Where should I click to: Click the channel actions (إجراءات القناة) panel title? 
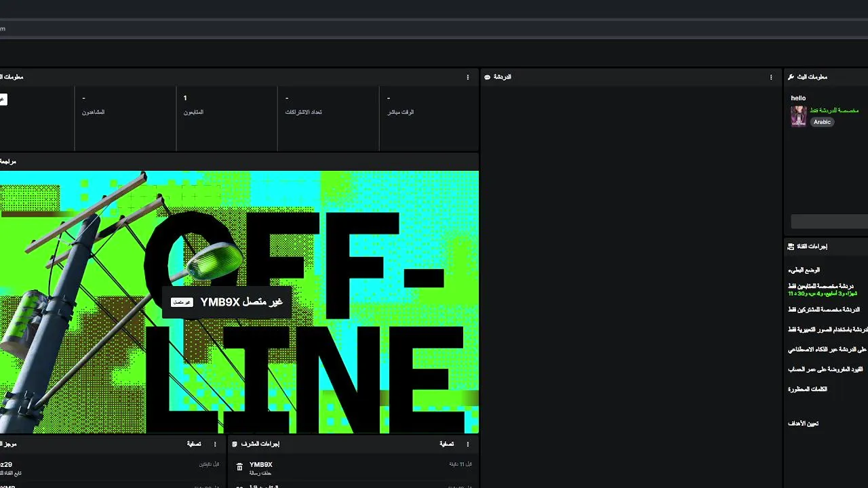pos(812,246)
